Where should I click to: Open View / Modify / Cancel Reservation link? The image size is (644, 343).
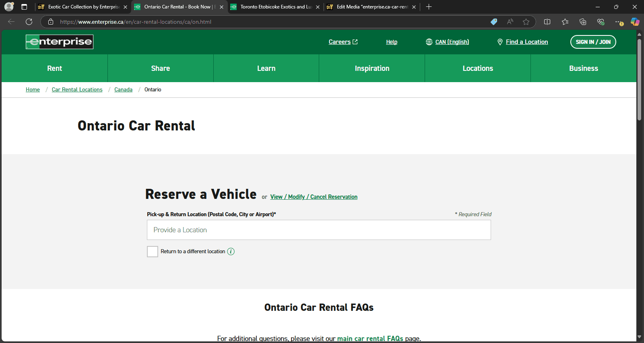pyautogui.click(x=314, y=197)
